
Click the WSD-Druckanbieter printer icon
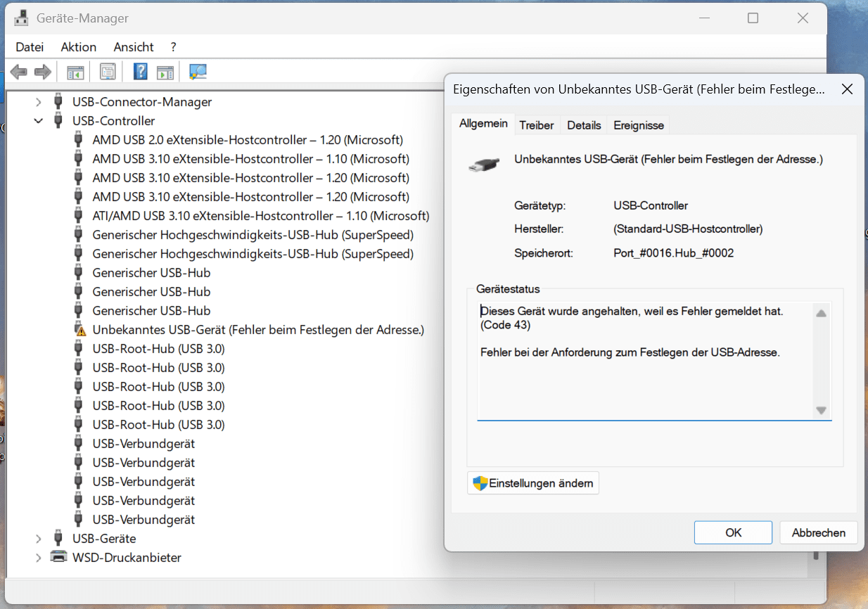click(x=59, y=558)
